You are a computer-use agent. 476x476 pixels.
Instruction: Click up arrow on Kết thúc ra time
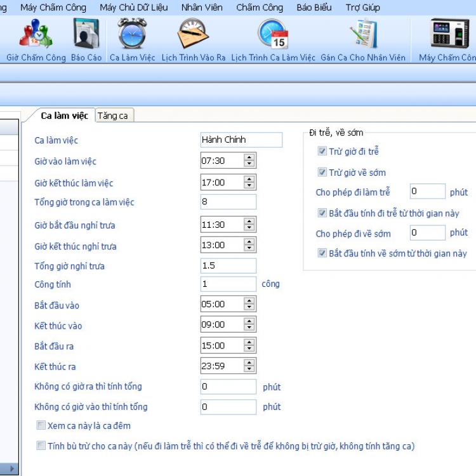[x=249, y=364]
